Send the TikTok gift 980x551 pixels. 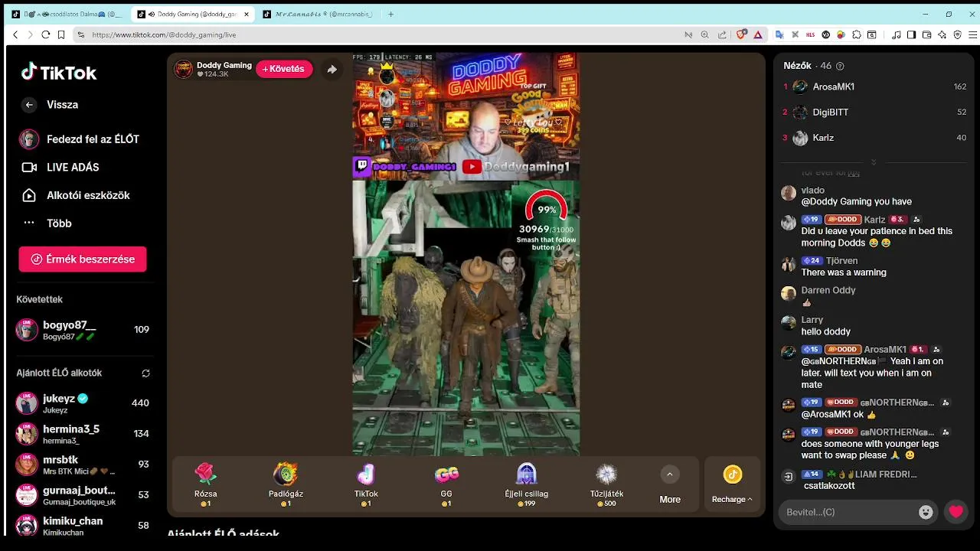366,485
